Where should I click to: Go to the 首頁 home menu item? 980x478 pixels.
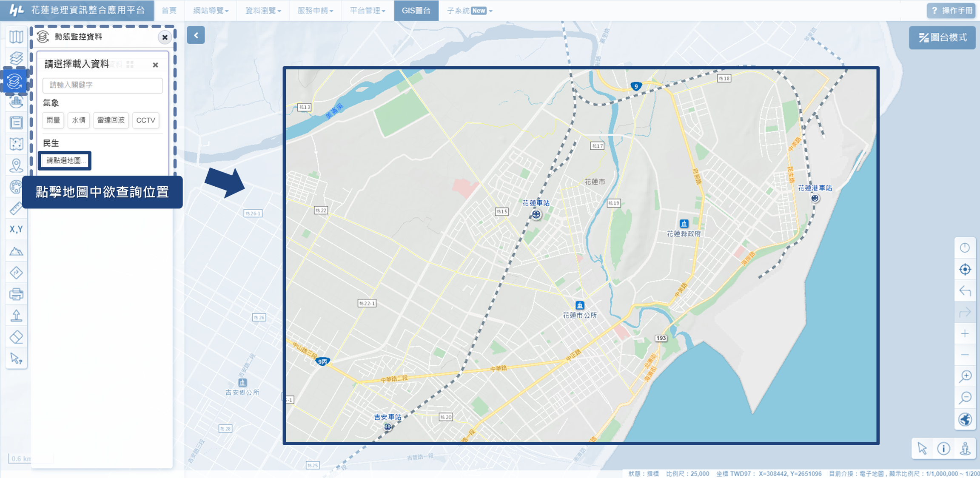click(169, 11)
